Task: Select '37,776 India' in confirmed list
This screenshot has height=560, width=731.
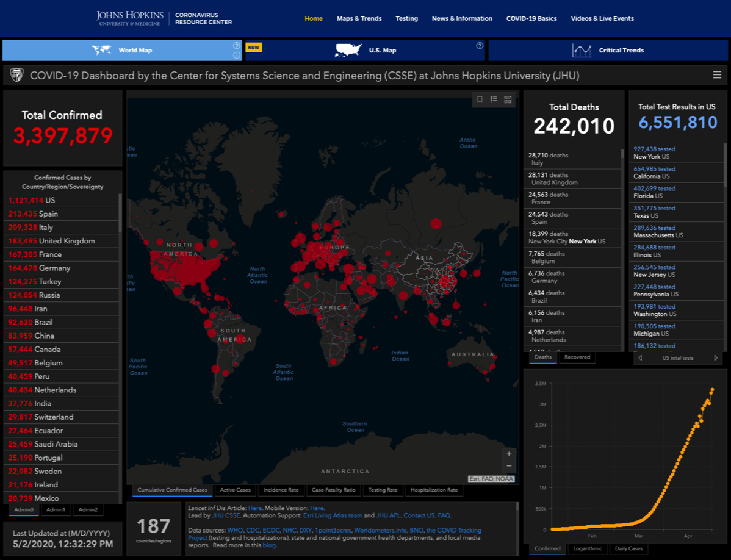Action: coord(61,403)
